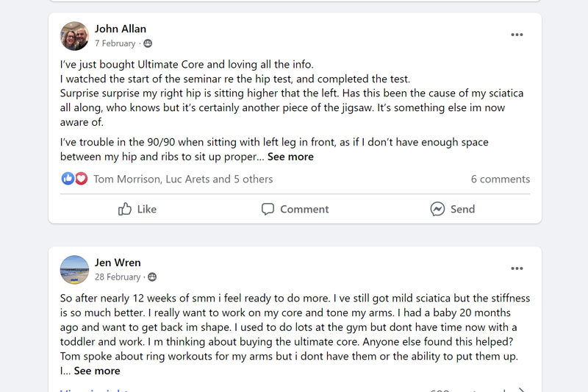Screen dimensions: 588x392
Task: Open Jen Wren's profile name link
Action: [x=118, y=263]
